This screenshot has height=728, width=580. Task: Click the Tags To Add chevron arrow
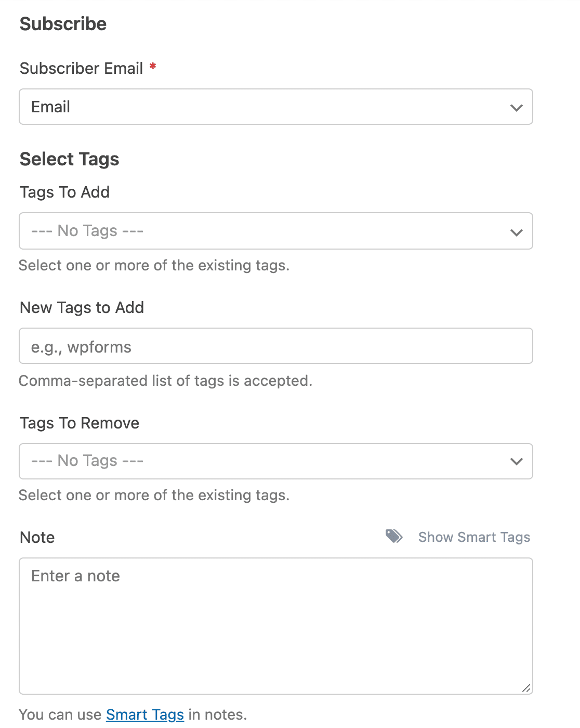click(x=516, y=232)
